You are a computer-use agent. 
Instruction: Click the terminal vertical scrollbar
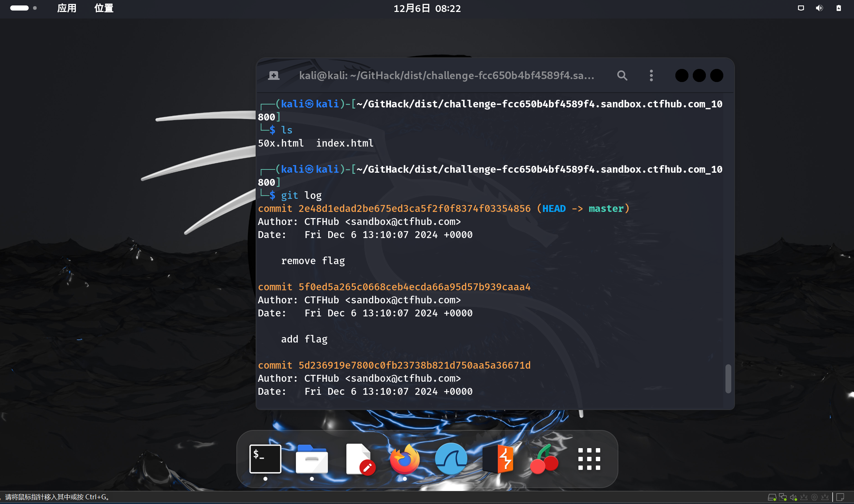(x=728, y=378)
